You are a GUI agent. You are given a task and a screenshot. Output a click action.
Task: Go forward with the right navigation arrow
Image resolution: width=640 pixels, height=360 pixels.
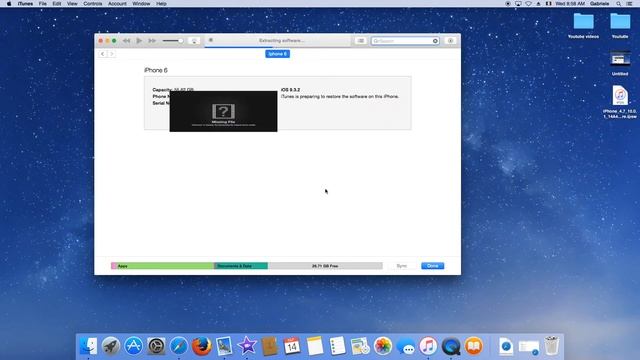(111, 54)
